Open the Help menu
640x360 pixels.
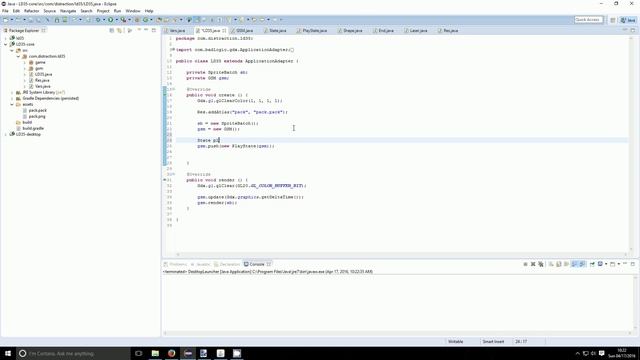pos(149,11)
